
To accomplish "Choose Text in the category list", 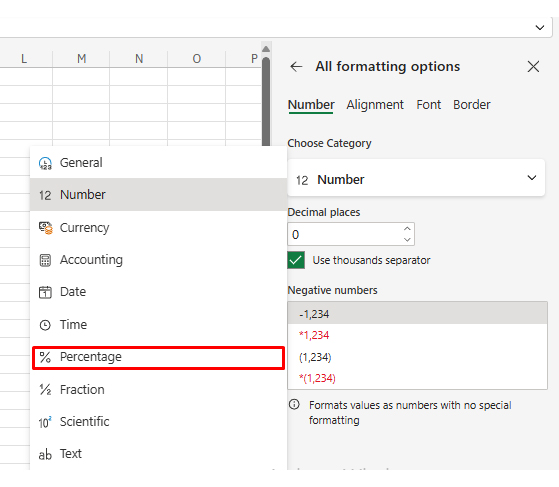I will (159, 454).
